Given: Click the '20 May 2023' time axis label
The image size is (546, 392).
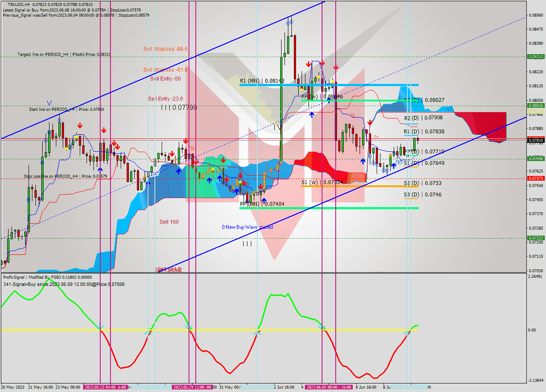Looking at the screenshot, I should click(14, 387).
